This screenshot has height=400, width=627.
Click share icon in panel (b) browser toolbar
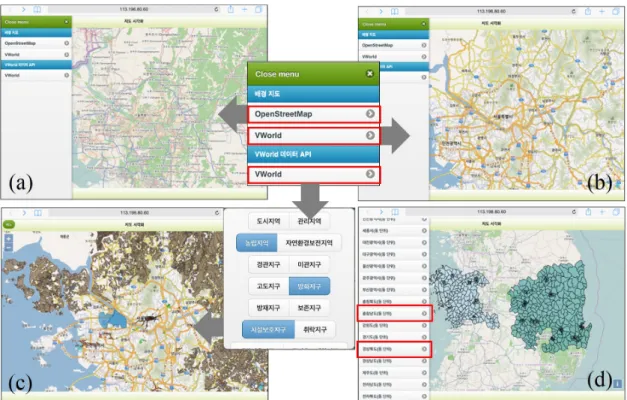588,11
